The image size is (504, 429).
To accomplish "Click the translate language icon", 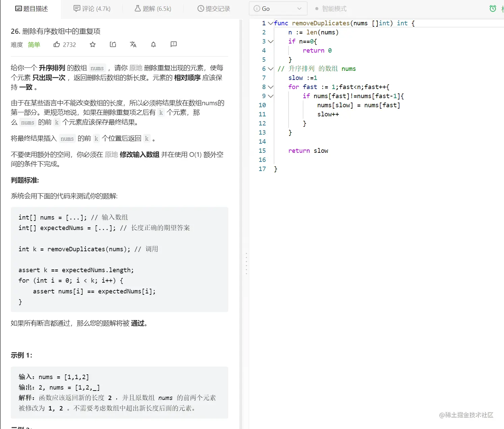I will coord(133,45).
